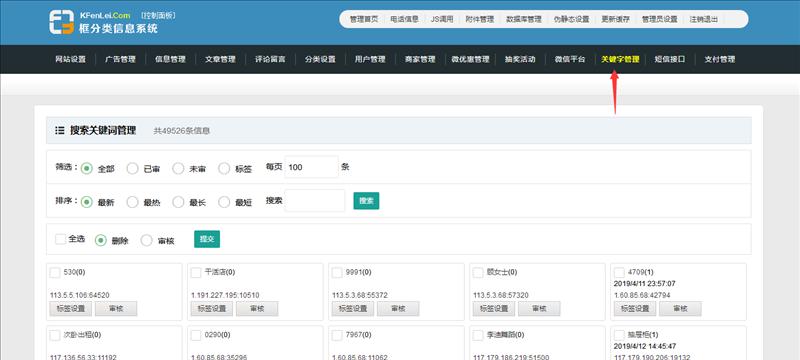The width and height of the screenshot is (800, 360).
Task: Click the green 提交 button
Action: [207, 239]
